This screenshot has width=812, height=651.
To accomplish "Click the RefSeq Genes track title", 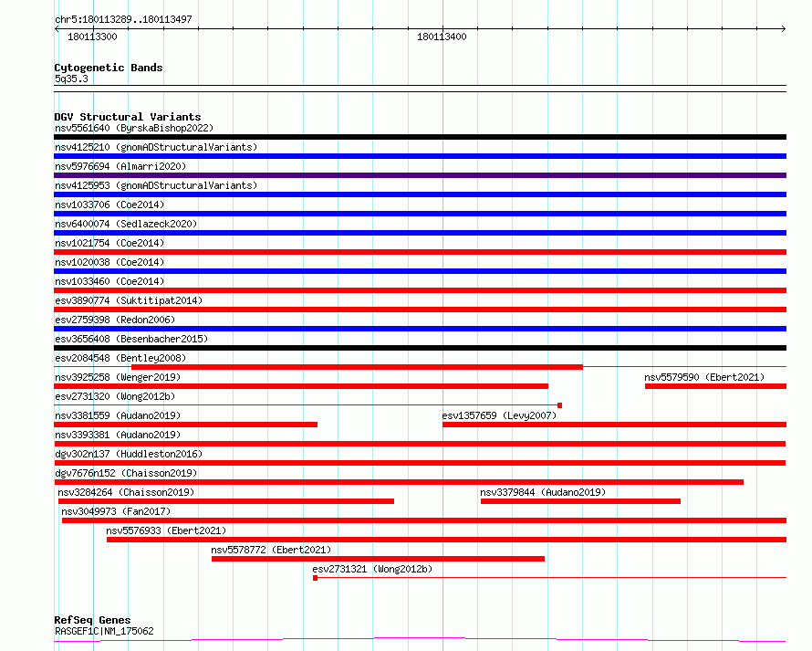I will pyautogui.click(x=92, y=620).
